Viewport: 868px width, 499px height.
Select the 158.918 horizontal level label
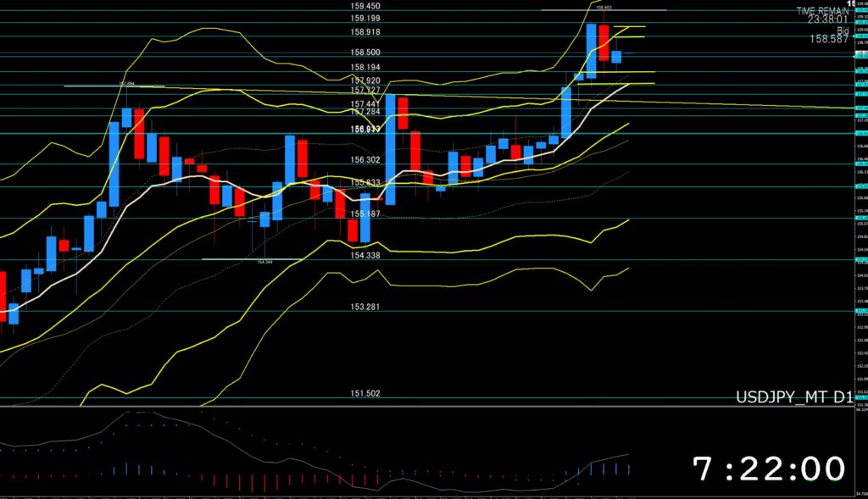(x=364, y=31)
